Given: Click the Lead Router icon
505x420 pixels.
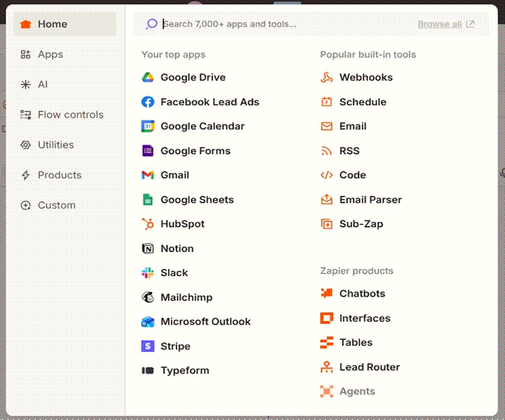Looking at the screenshot, I should tap(327, 367).
